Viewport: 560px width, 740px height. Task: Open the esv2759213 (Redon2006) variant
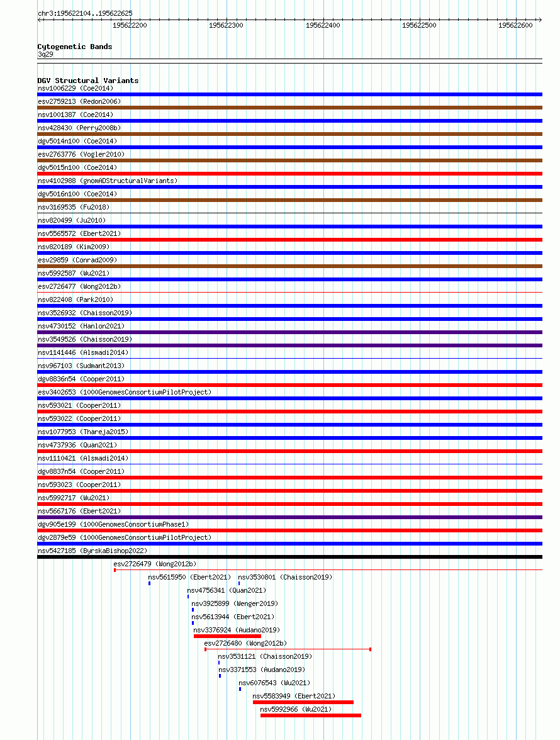click(x=79, y=101)
